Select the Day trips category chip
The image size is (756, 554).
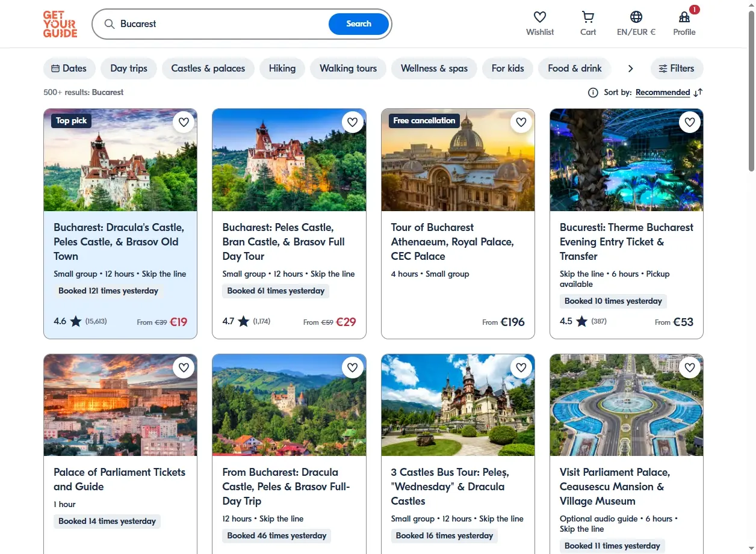tap(129, 69)
